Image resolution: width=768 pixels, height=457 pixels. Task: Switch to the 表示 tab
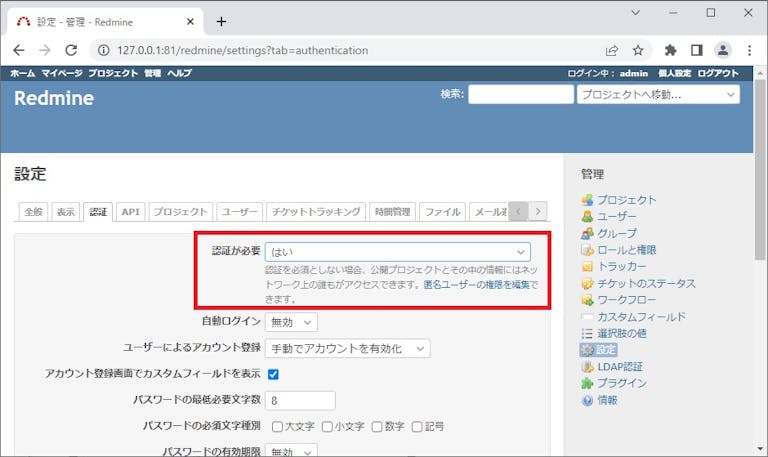pos(66,212)
